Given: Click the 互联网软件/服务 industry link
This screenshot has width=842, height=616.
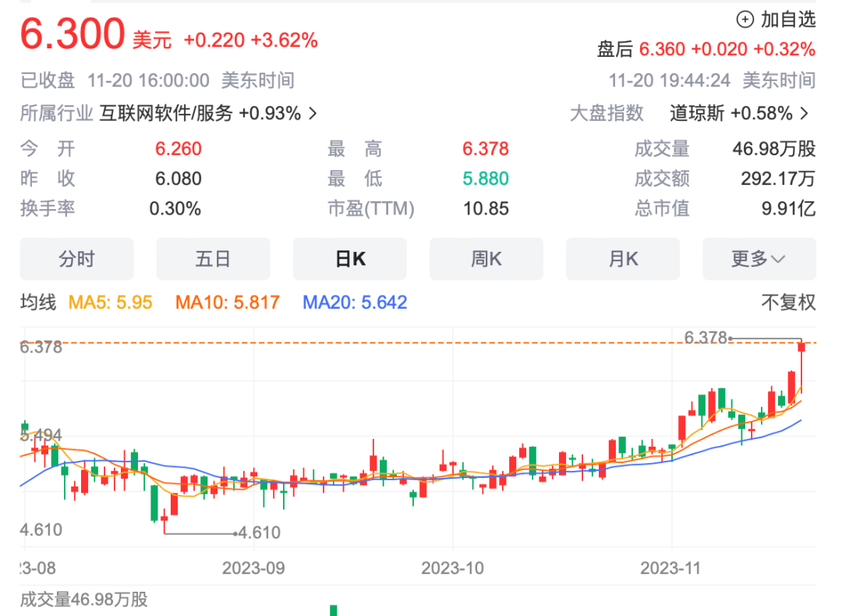Looking at the screenshot, I should pyautogui.click(x=167, y=113).
